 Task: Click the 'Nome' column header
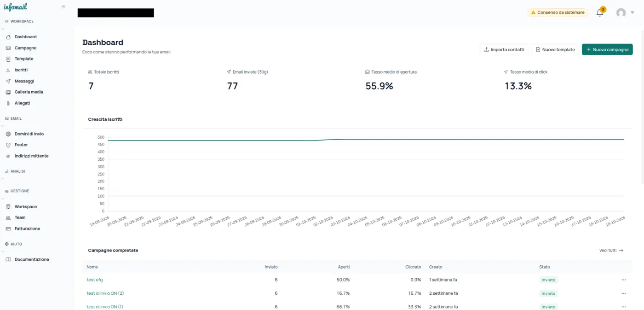[92, 267]
